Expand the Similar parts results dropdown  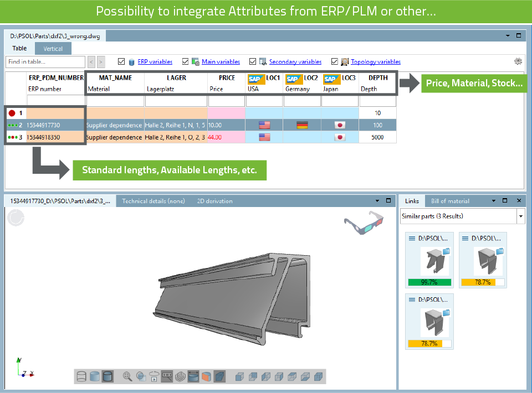click(x=520, y=216)
